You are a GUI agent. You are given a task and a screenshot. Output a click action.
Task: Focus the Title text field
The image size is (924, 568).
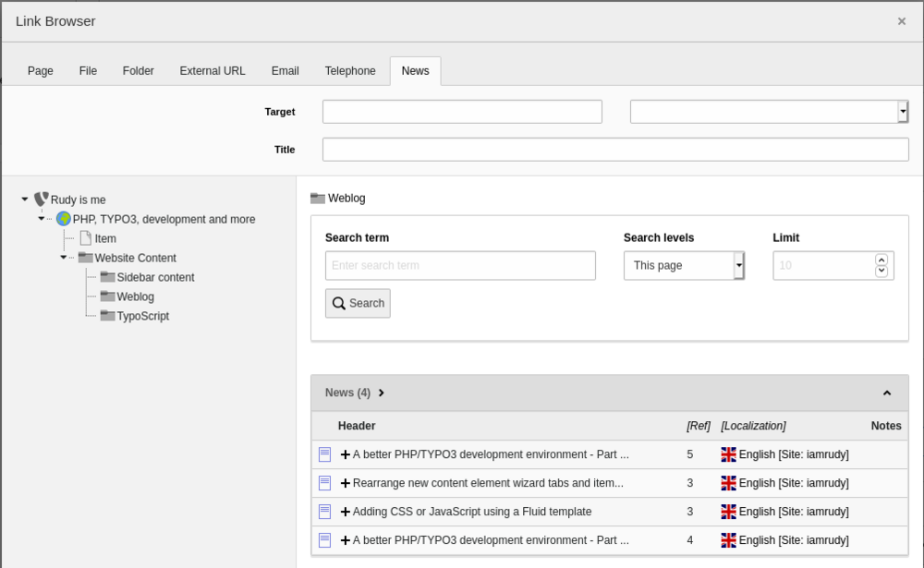point(615,150)
